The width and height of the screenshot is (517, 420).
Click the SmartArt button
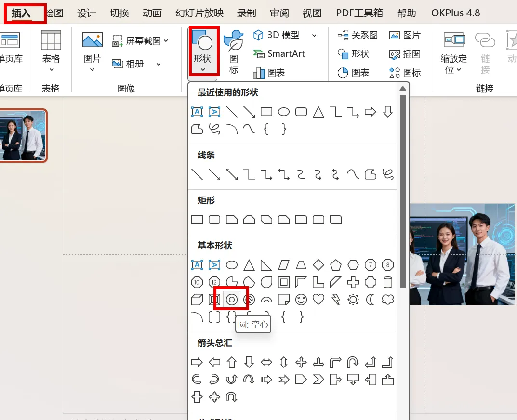pyautogui.click(x=279, y=53)
